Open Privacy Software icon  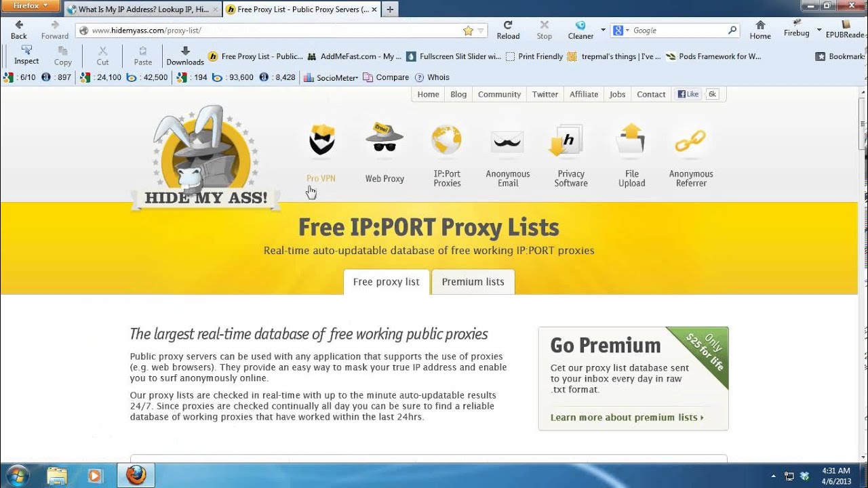(x=567, y=141)
